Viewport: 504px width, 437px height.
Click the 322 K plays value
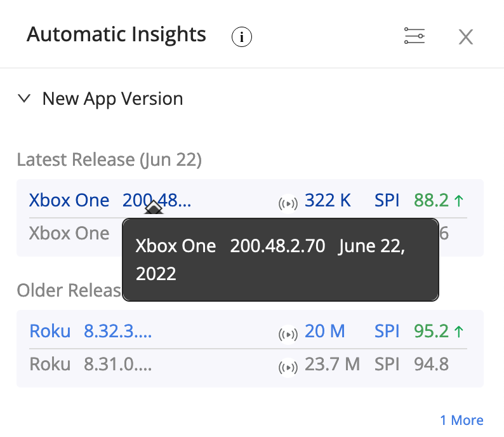coord(328,201)
